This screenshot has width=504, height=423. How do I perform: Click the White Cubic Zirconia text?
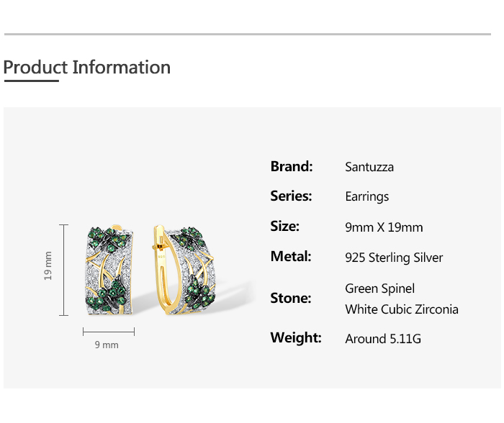click(401, 310)
